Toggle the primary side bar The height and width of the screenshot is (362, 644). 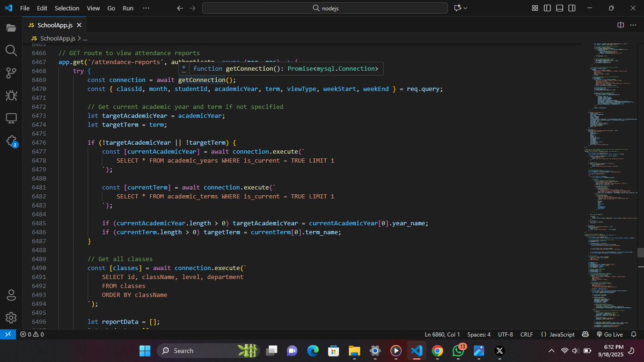click(x=547, y=8)
